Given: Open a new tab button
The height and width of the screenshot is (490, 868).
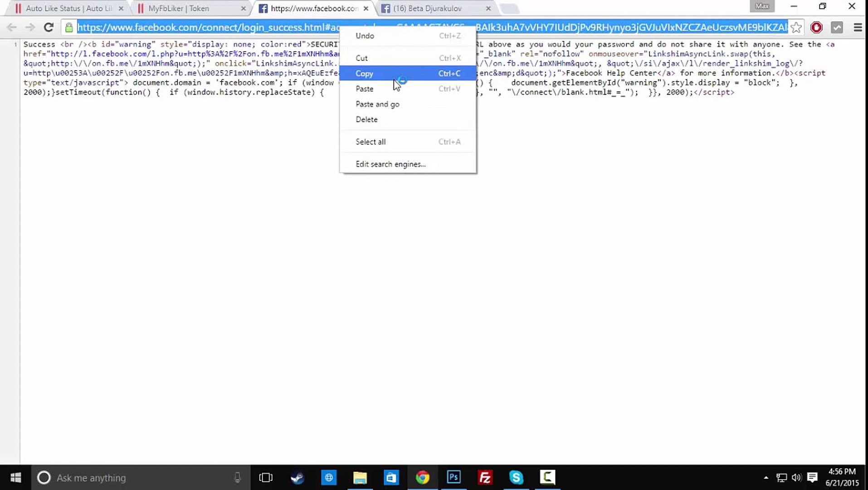Looking at the screenshot, I should coord(510,9).
